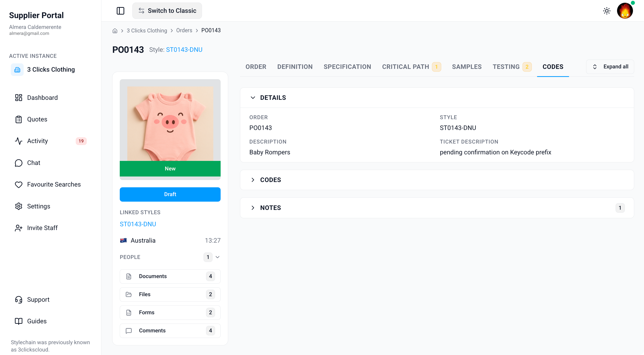Screen dimensions: 644x355
Task: Open linked style ST0143-DNU link
Action: point(138,224)
